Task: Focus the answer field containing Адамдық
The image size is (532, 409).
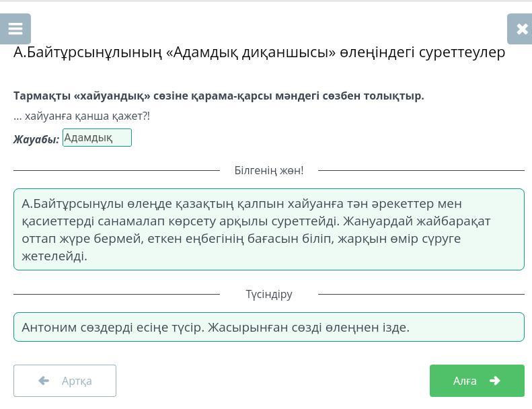Action: pos(97,137)
